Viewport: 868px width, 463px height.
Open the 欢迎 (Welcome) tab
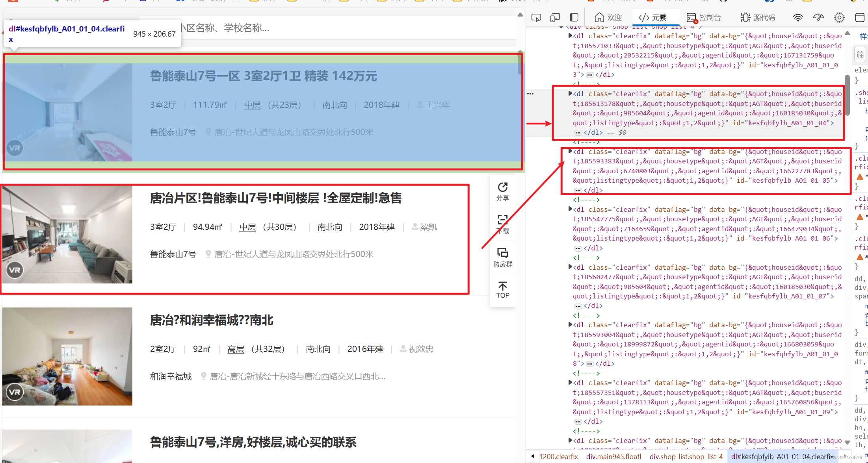point(608,17)
